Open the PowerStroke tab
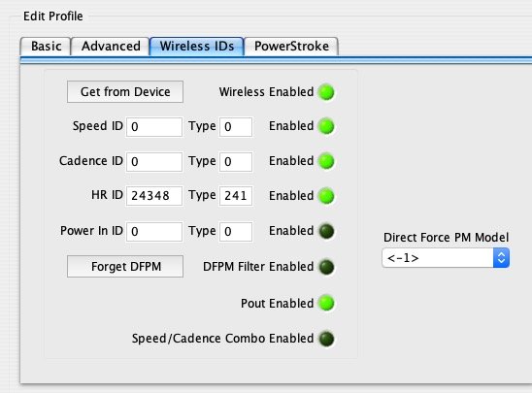 pyautogui.click(x=291, y=47)
